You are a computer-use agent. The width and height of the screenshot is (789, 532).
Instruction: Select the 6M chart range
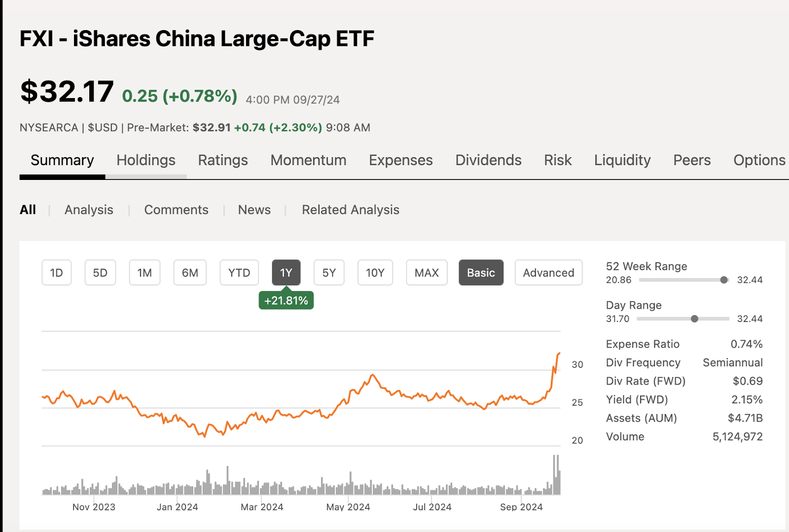click(x=190, y=273)
